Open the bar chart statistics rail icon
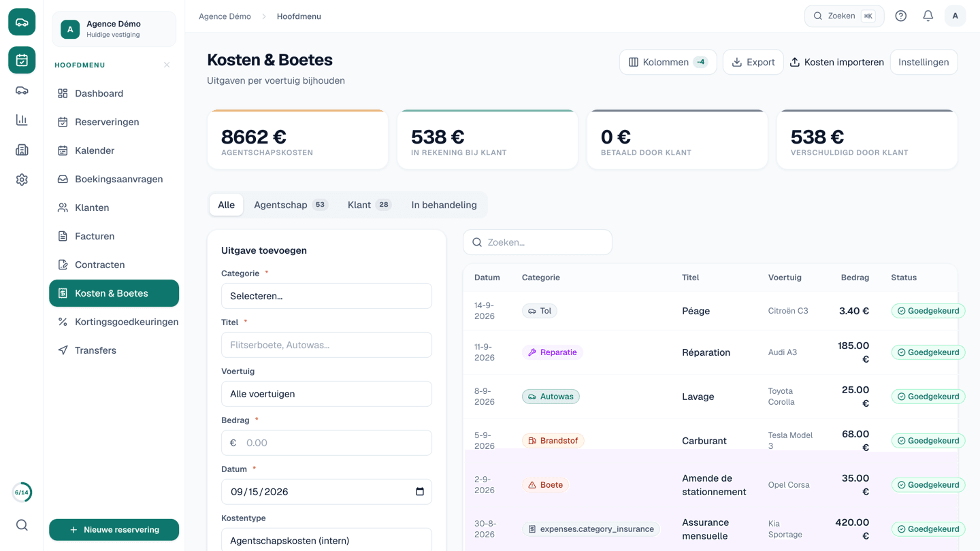This screenshot has height=551, width=980. (x=22, y=120)
